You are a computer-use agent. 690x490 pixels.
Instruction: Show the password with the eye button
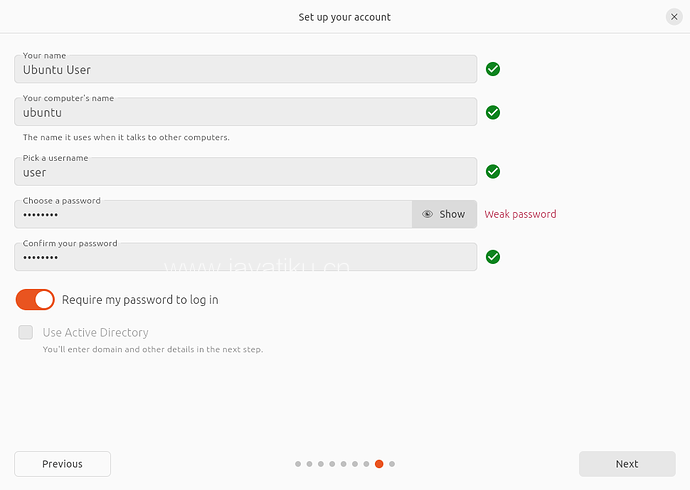point(444,214)
